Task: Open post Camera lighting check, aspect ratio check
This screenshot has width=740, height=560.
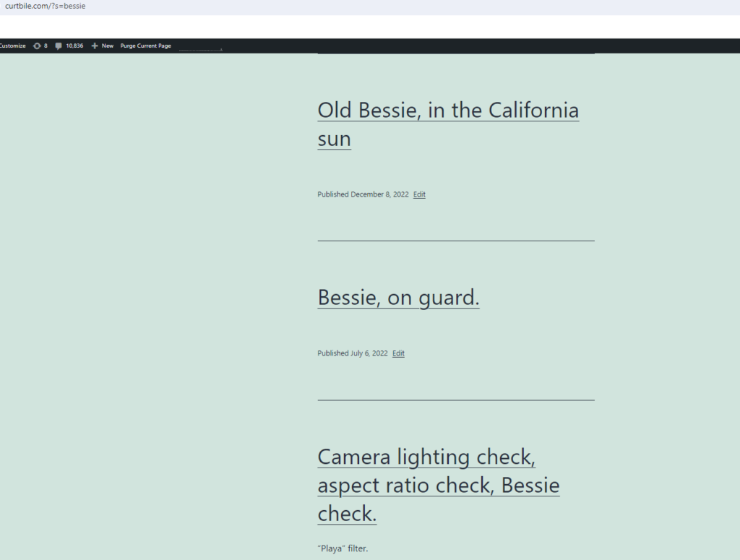Action: pyautogui.click(x=439, y=485)
